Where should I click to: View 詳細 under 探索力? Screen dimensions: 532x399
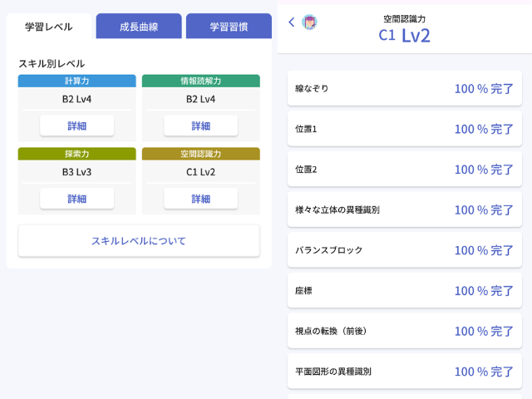(76, 199)
